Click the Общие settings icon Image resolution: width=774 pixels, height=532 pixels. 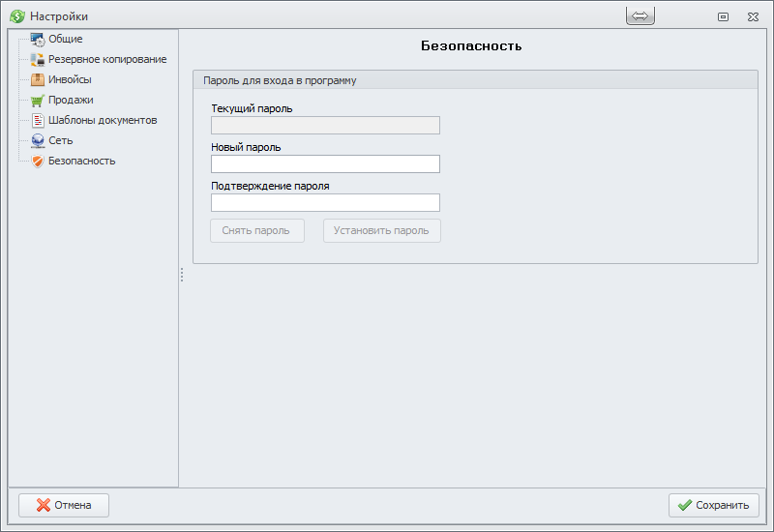(38, 40)
